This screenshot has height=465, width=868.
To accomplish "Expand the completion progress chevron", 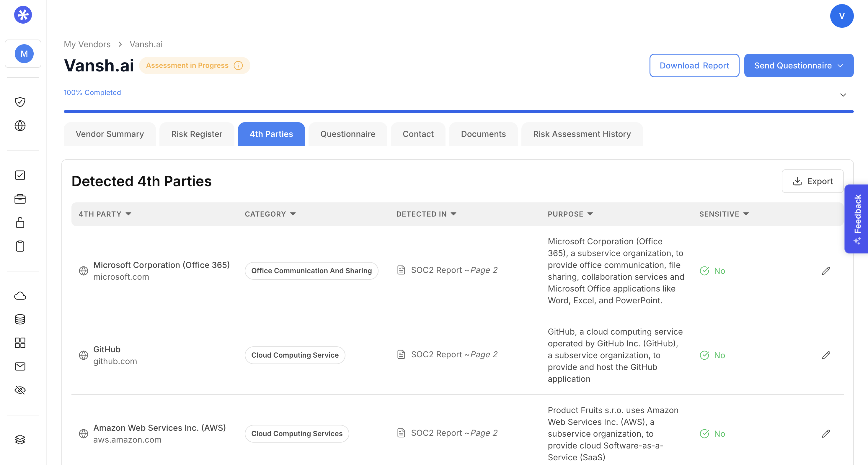I will 843,95.
